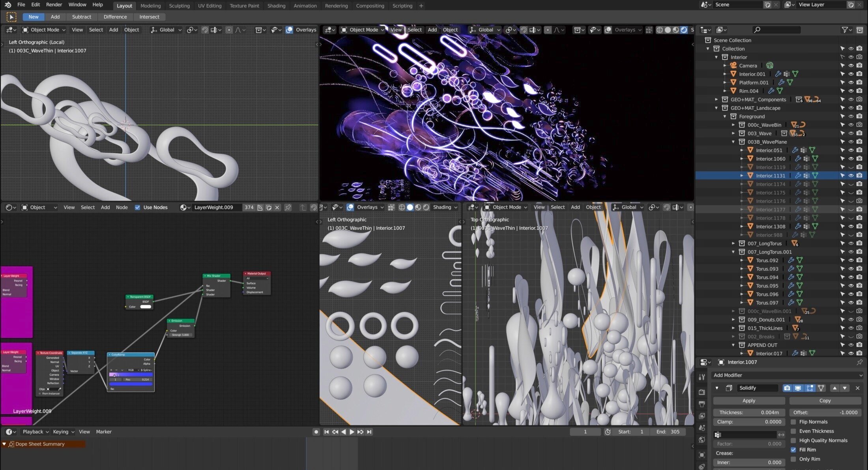Unlink LayerWeight.009 material with X icon
Viewport: 868px width, 470px height.
277,207
